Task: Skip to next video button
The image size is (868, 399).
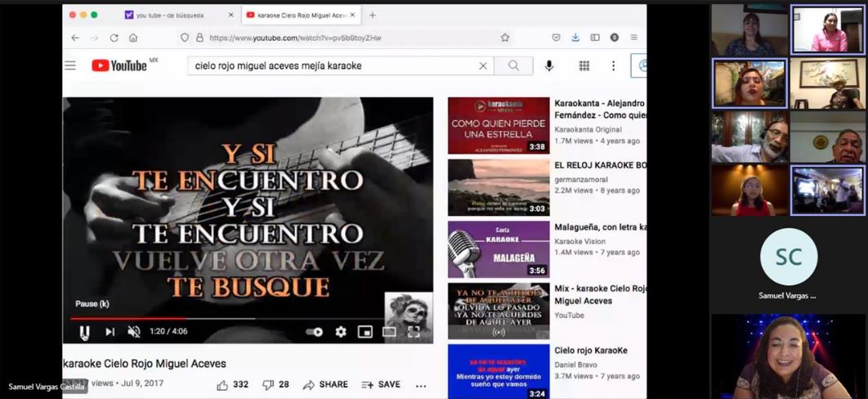Action: (x=110, y=331)
